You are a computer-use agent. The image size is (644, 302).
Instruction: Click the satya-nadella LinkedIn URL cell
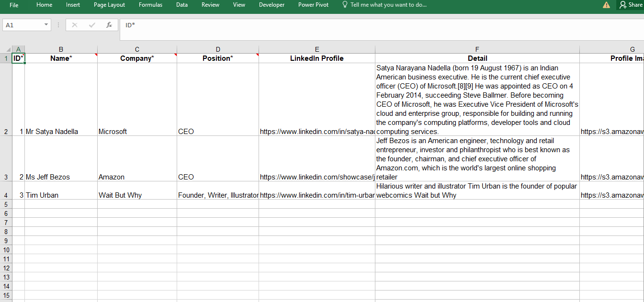pos(317,100)
